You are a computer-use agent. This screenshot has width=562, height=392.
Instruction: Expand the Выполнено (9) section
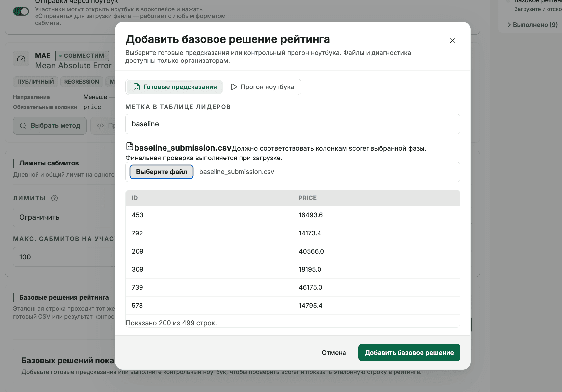point(532,25)
